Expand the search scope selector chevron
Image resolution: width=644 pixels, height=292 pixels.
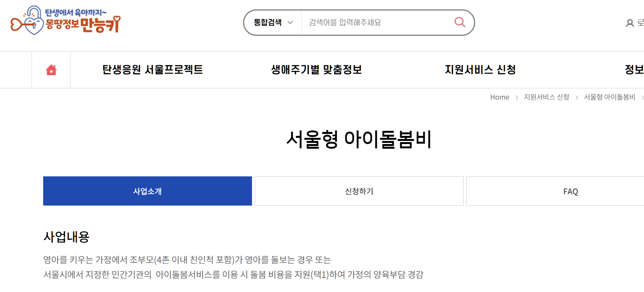290,23
